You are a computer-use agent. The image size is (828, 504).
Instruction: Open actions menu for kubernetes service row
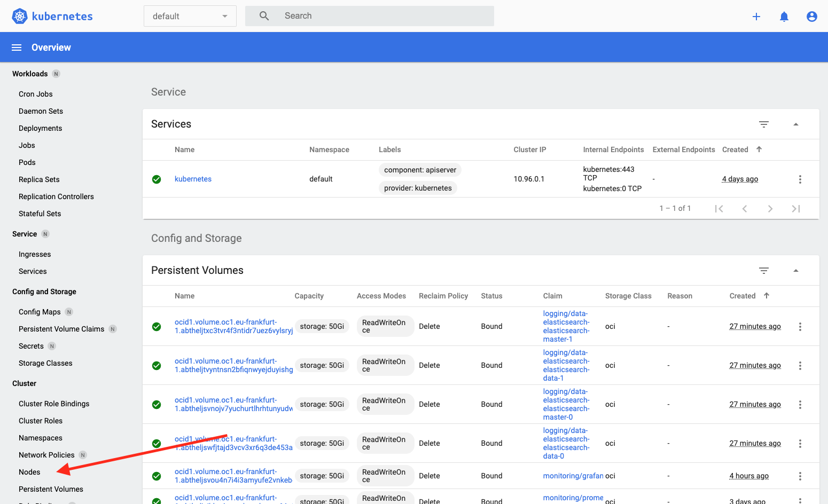pos(800,179)
